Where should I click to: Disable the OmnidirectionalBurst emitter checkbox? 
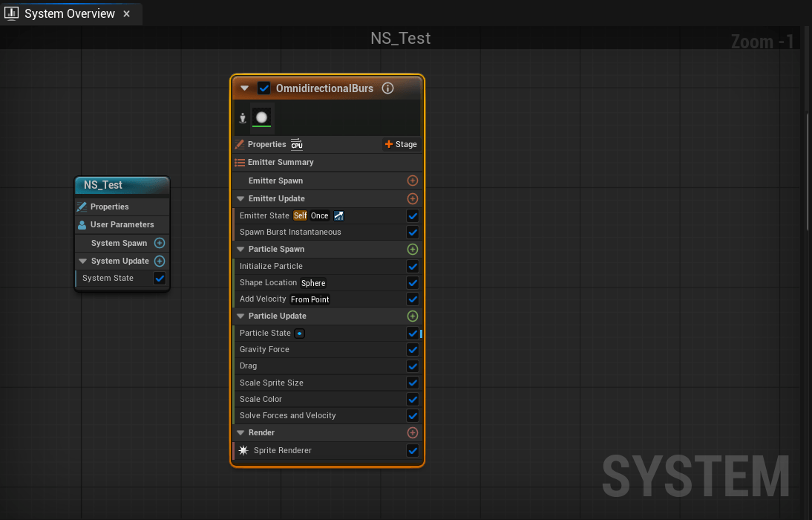(264, 88)
